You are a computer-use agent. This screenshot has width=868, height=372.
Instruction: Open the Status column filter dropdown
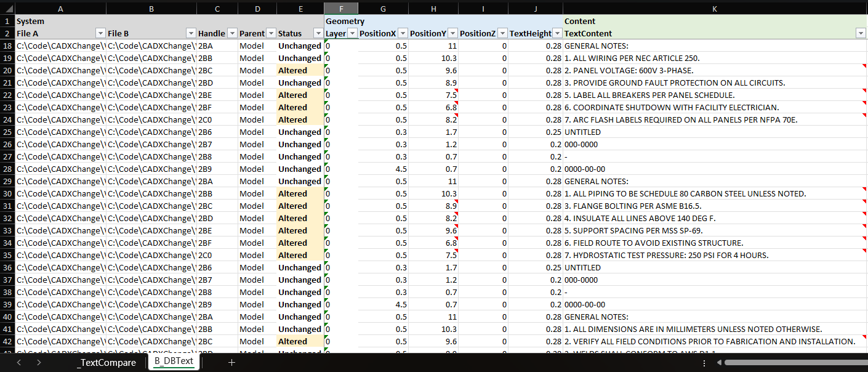[x=318, y=33]
